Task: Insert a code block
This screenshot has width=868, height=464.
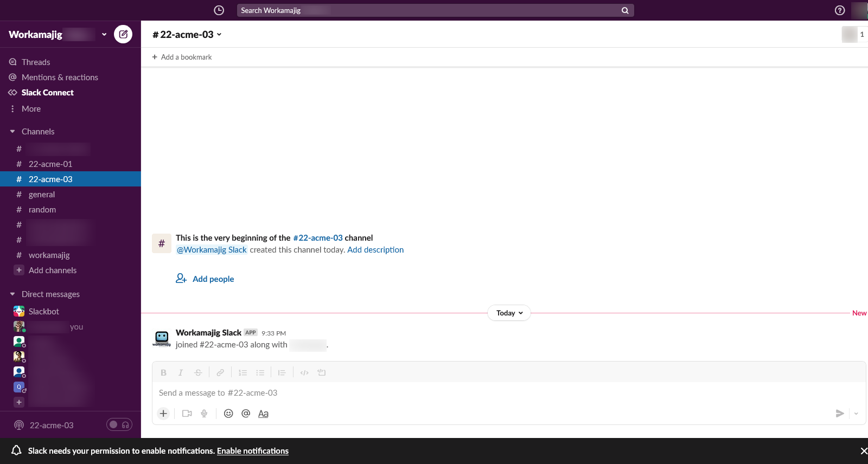Action: click(x=322, y=372)
